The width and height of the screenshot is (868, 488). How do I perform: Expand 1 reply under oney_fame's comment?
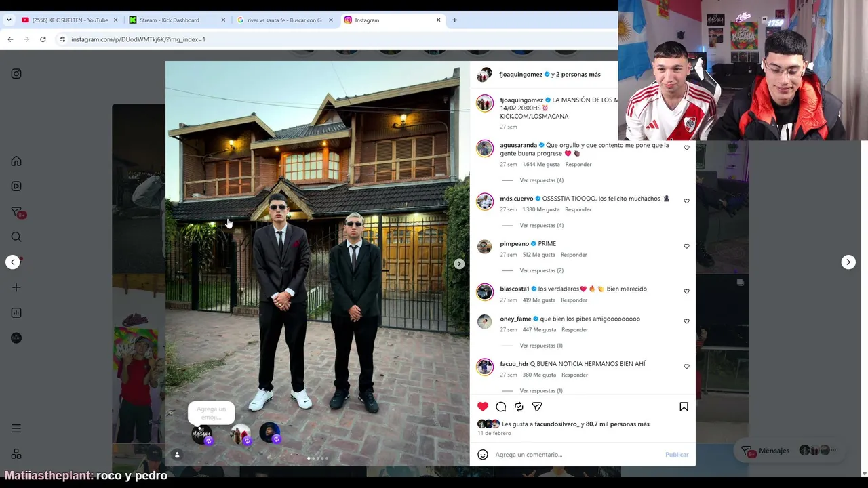tap(541, 346)
